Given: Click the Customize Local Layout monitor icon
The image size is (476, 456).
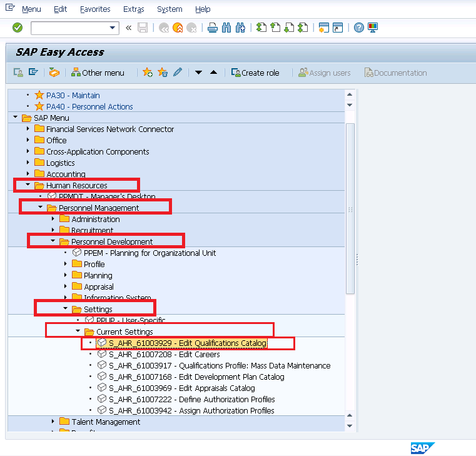Looking at the screenshot, I should point(373,28).
